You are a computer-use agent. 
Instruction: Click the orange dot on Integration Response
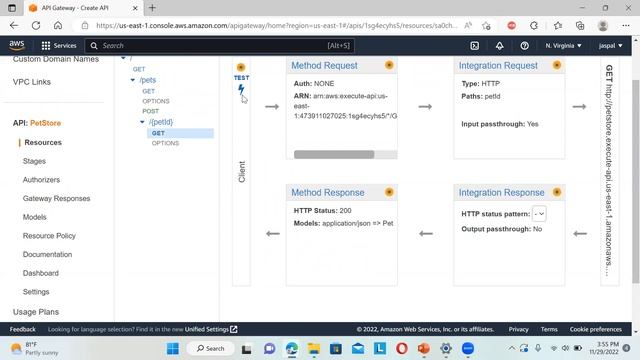coord(557,192)
